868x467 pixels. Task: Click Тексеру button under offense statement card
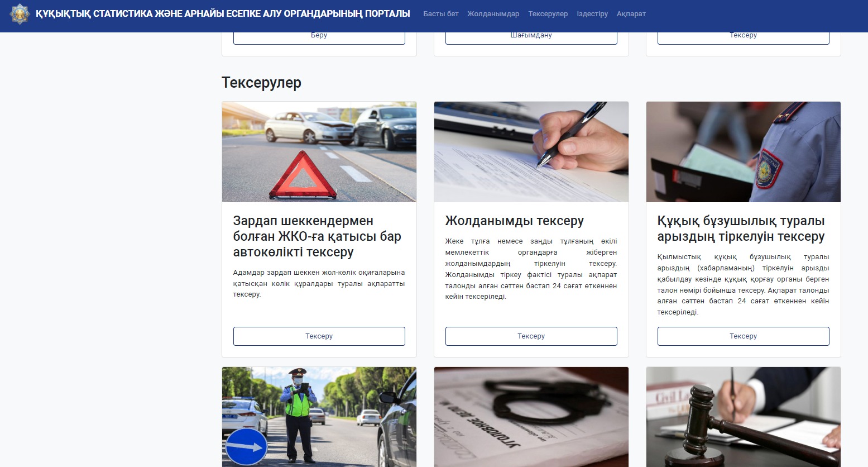coord(743,336)
